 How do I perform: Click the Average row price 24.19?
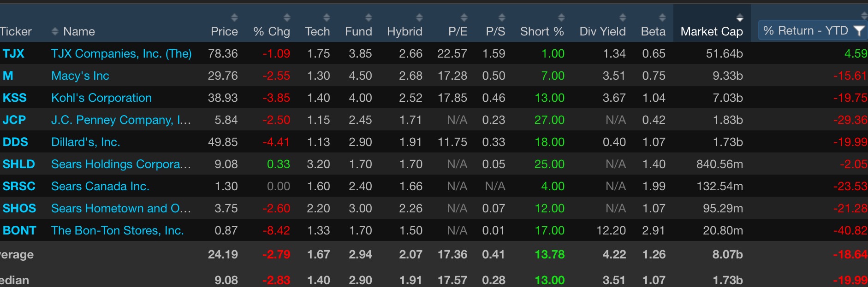pyautogui.click(x=223, y=254)
